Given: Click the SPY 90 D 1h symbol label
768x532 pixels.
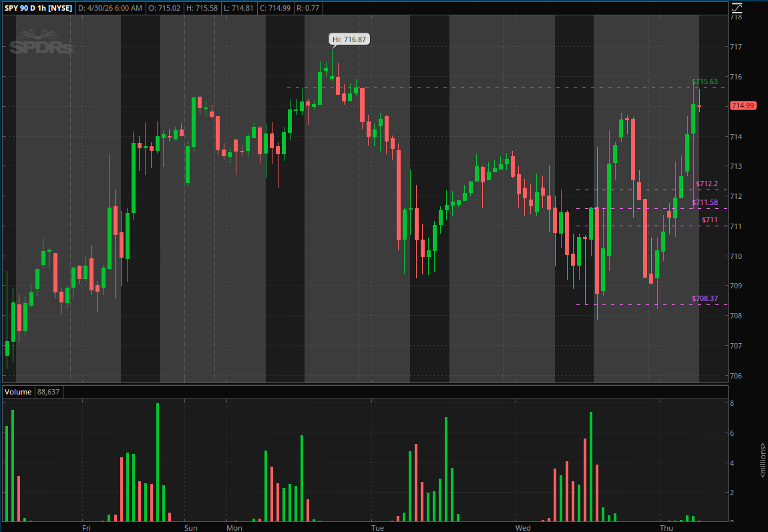Looking at the screenshot, I should (x=38, y=8).
